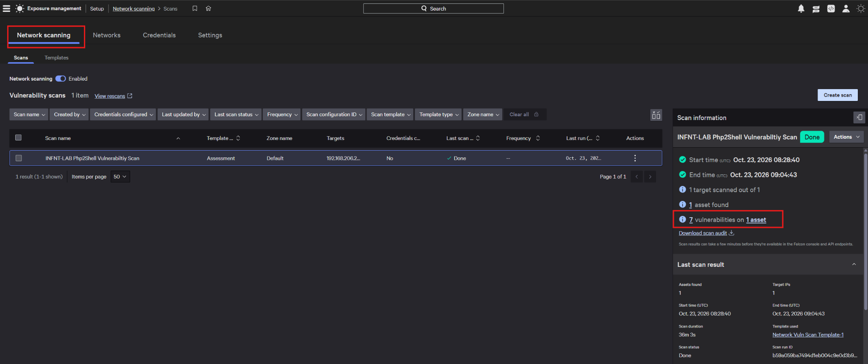Select the INFNT-LAB Php2Shell scan row checkbox
The height and width of the screenshot is (364, 868).
(19, 158)
